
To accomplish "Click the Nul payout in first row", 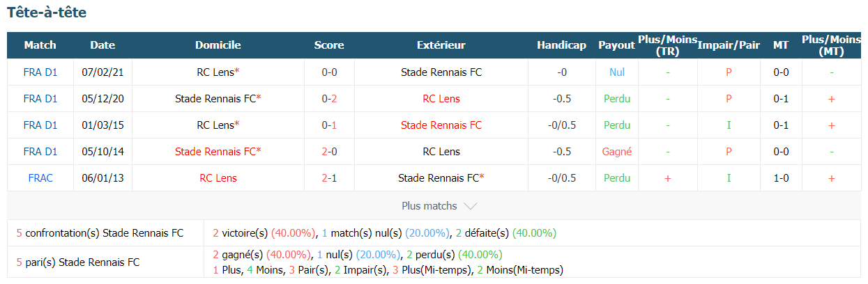I will [616, 72].
